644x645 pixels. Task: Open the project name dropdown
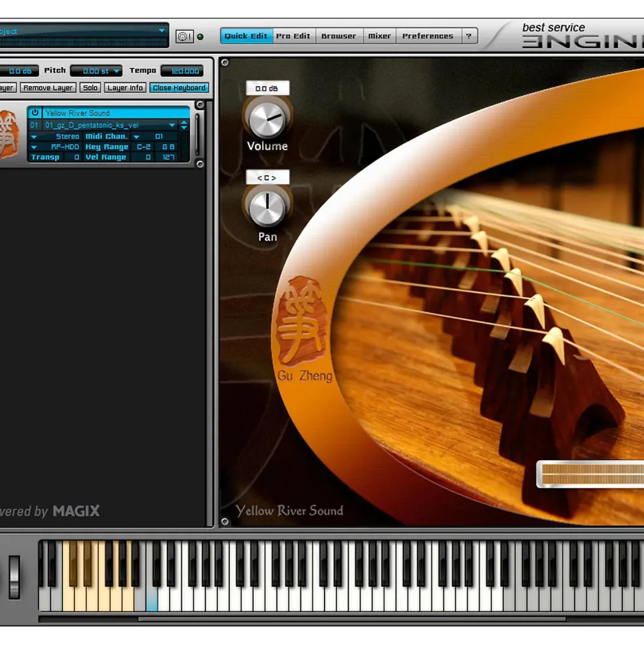pos(162,31)
